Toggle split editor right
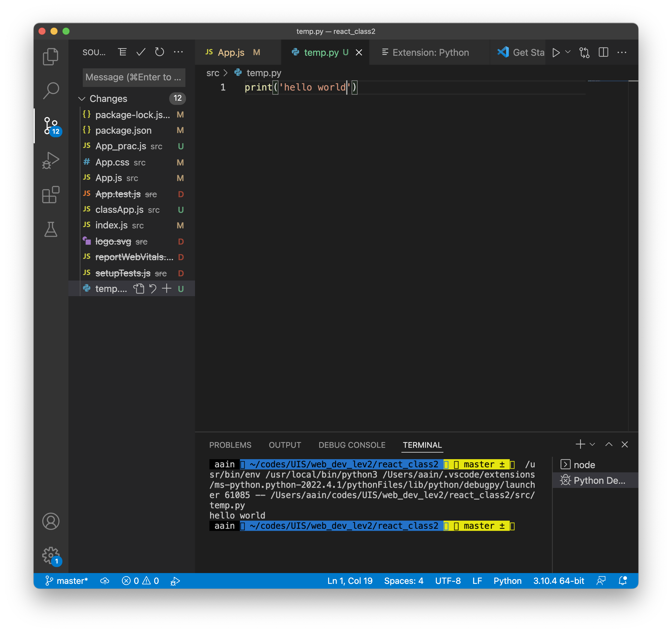This screenshot has height=633, width=672. (x=603, y=52)
